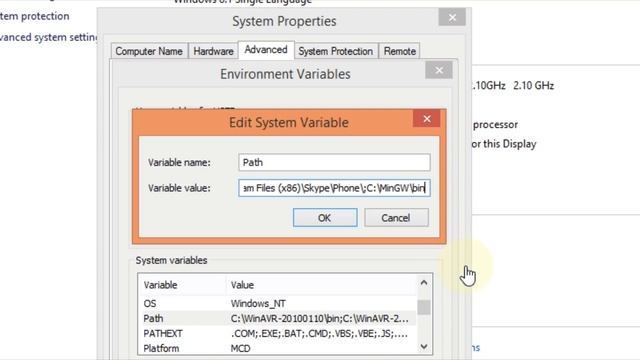Open the System Protection tab
This screenshot has height=360, width=640.
click(x=336, y=51)
